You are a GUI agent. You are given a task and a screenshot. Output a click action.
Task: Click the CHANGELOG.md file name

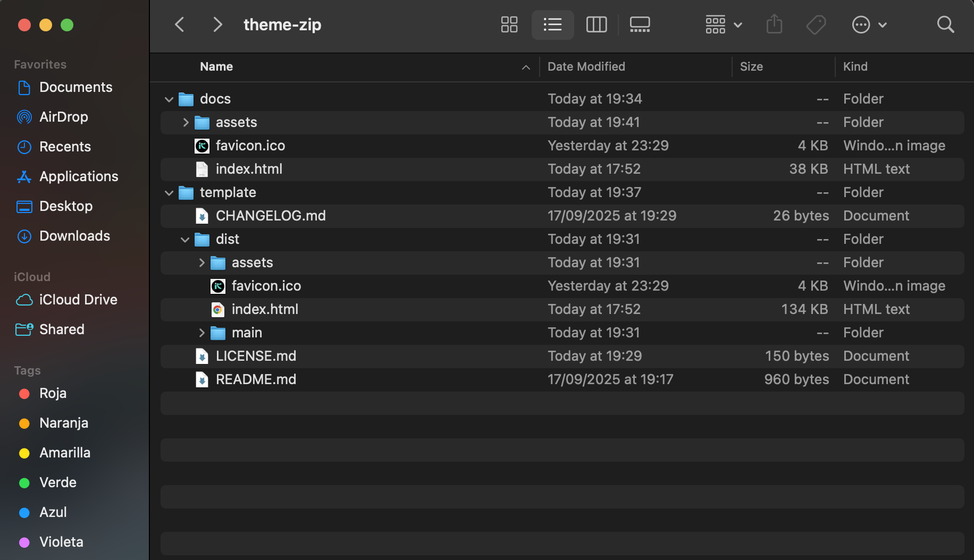[271, 216]
